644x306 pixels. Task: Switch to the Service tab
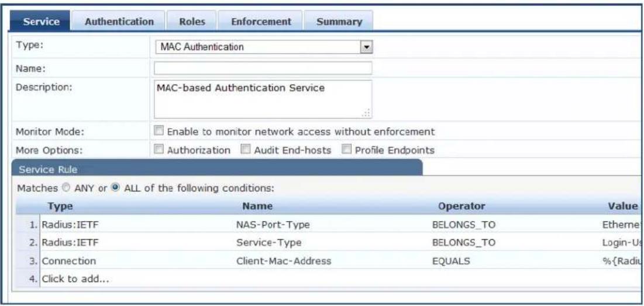click(x=40, y=22)
